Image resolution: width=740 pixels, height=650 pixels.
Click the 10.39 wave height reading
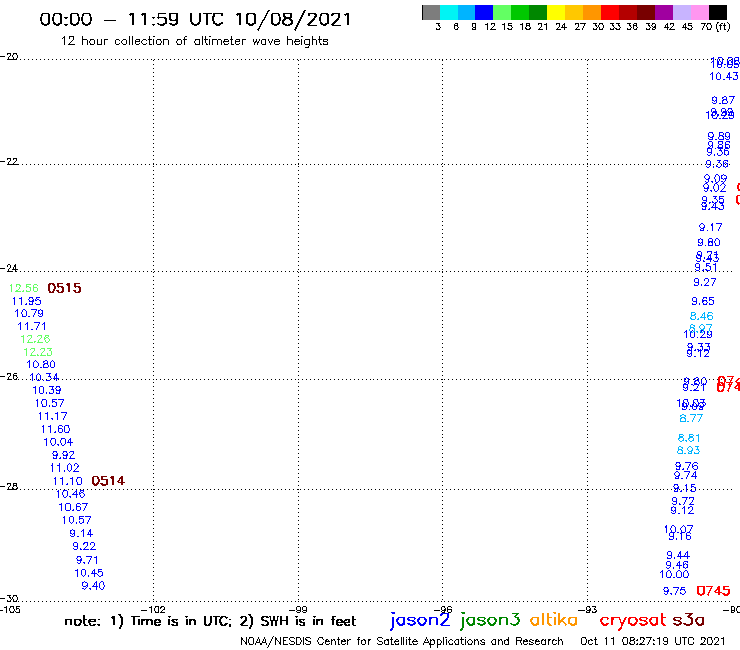(x=47, y=390)
